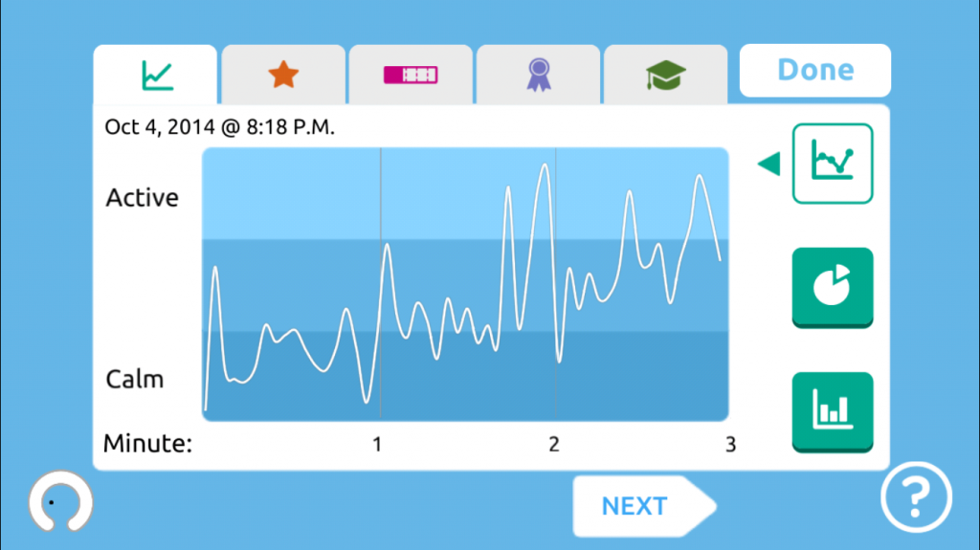Click the minute 2 gridline on graph
The height and width of the screenshot is (550, 980).
coord(556,284)
